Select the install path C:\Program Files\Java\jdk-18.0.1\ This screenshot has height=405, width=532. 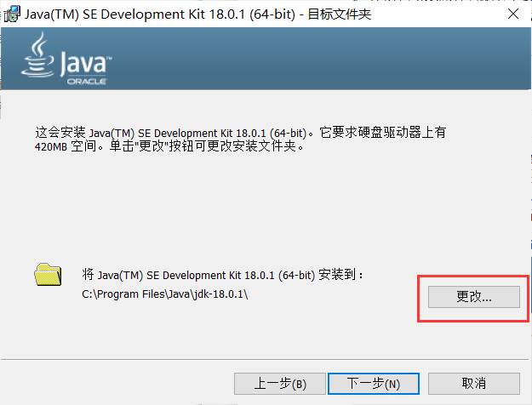click(165, 294)
